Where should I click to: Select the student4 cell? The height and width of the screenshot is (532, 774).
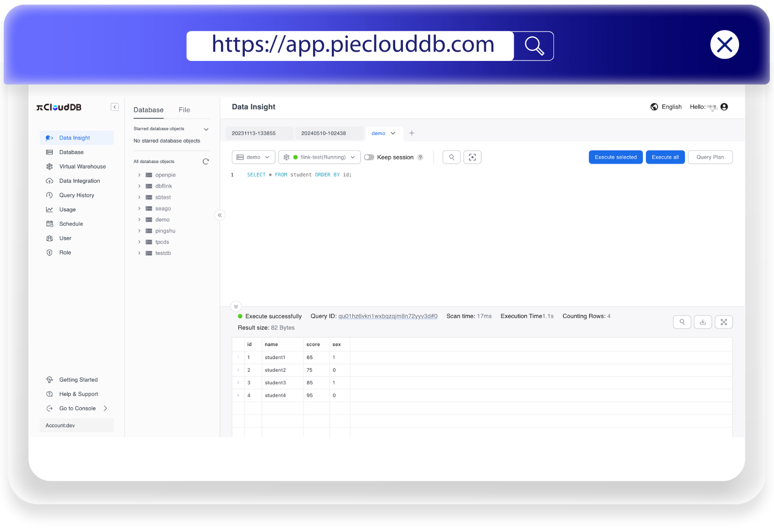tap(283, 395)
